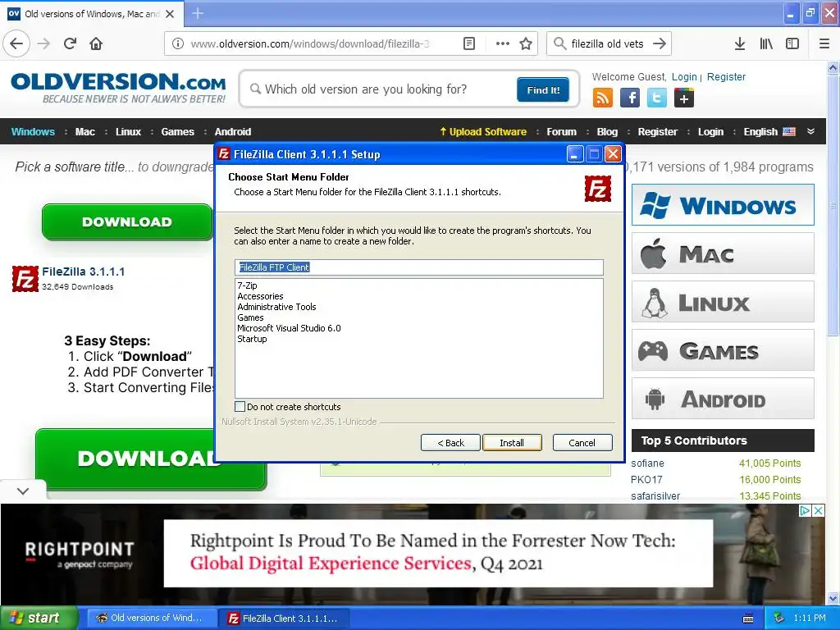The height and width of the screenshot is (630, 840).
Task: Click the upper green DOWNLOAD button
Action: click(x=127, y=221)
